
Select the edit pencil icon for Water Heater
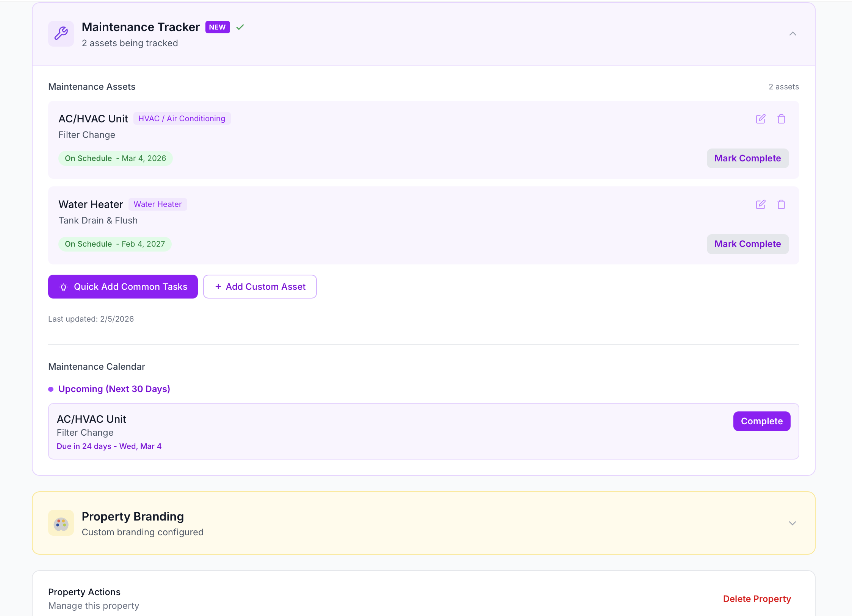point(761,205)
